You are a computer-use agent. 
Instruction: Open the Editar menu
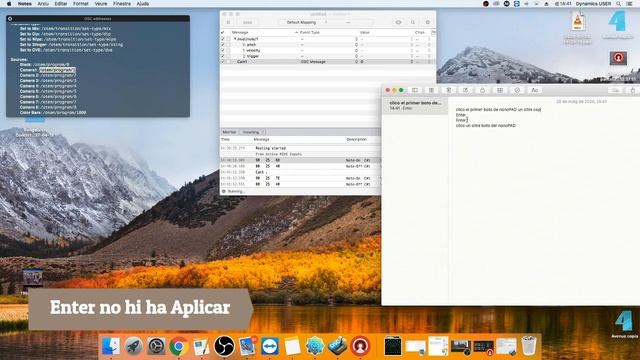(x=61, y=4)
